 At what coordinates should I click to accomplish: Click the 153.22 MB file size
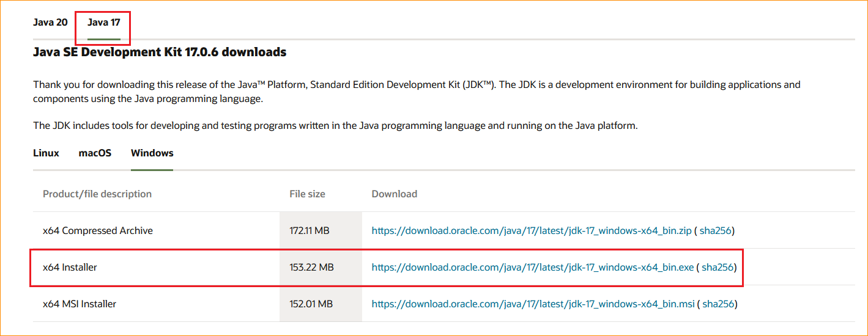point(311,268)
